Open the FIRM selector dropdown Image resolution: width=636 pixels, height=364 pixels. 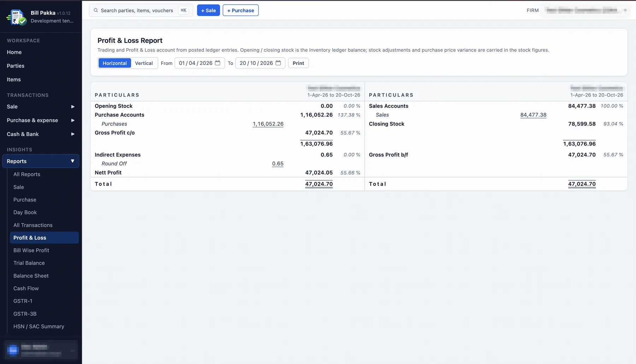coord(586,10)
